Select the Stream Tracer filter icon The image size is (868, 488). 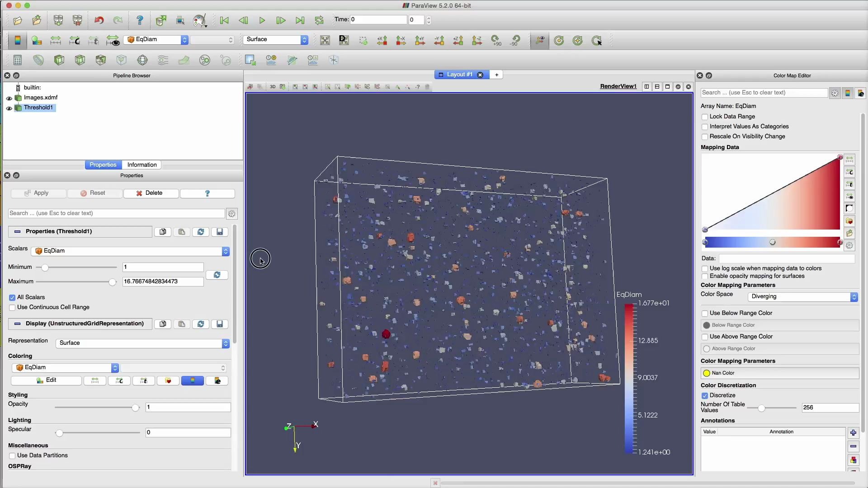163,60
